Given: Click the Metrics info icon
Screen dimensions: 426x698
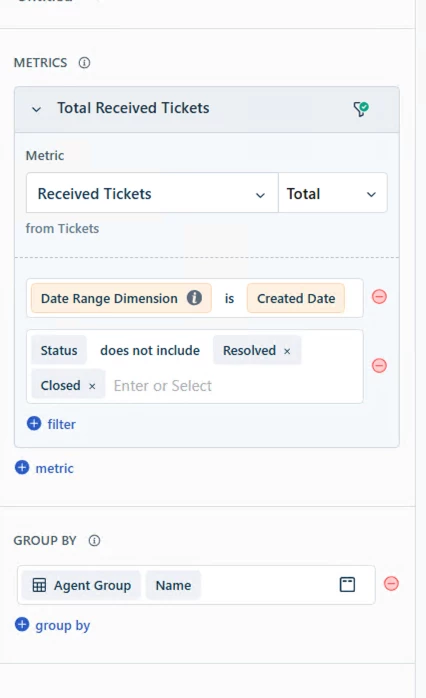Looking at the screenshot, I should pyautogui.click(x=84, y=63).
